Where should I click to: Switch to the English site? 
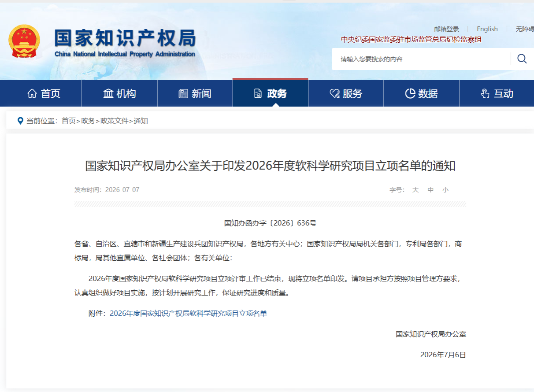tap(487, 29)
